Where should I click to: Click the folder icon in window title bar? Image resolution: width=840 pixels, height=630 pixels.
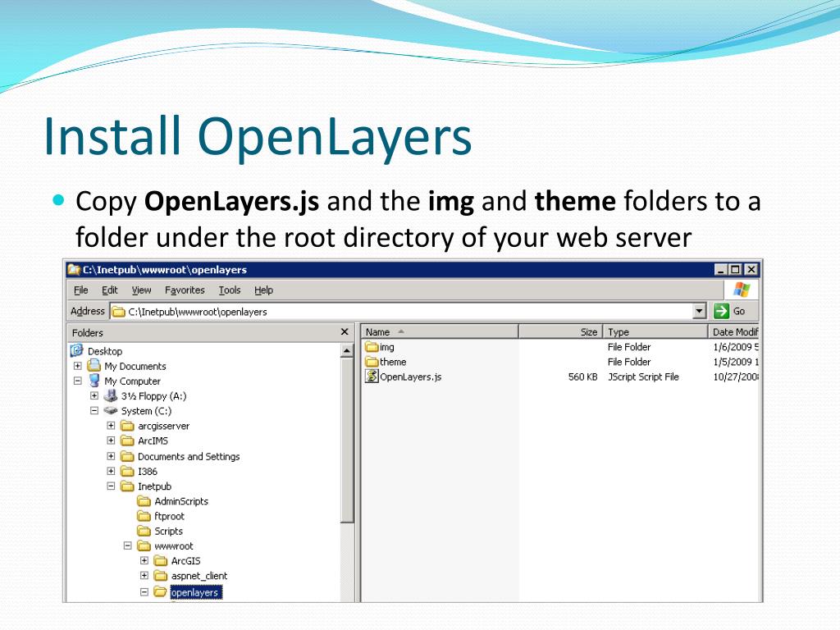[x=74, y=269]
